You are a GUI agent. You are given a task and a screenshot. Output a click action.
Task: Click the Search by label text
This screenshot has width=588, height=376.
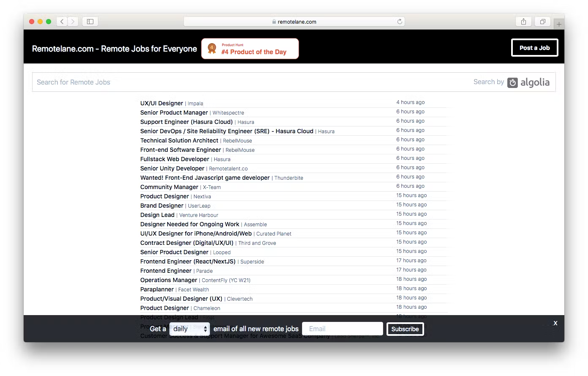489,82
